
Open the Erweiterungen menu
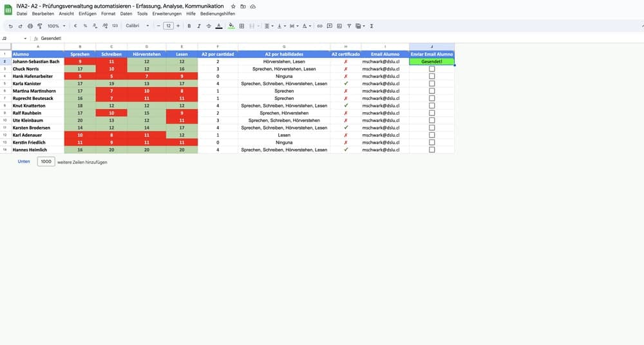pos(166,14)
